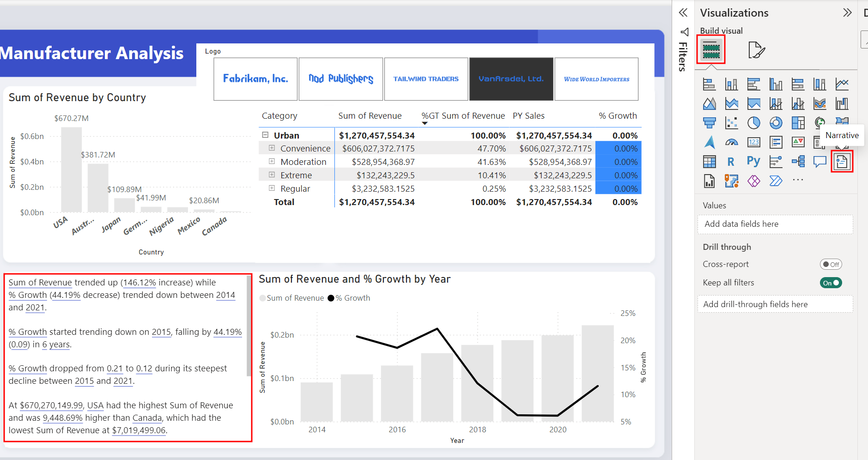868x460 pixels.
Task: Choose the ArcGIS Maps visual
Action: tap(731, 181)
